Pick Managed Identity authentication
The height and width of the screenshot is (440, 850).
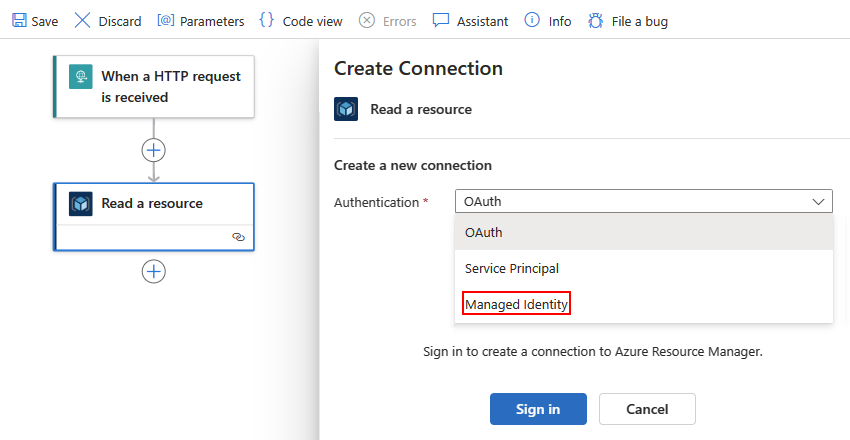point(517,304)
